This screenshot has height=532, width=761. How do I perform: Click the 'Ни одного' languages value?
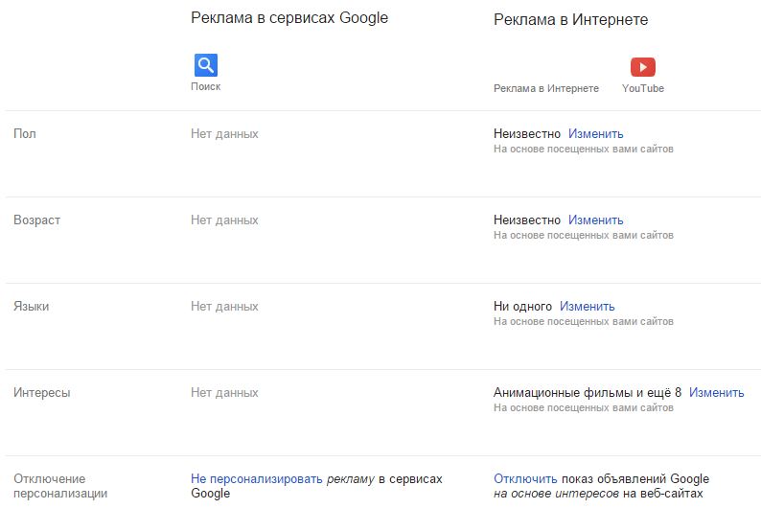pos(522,307)
